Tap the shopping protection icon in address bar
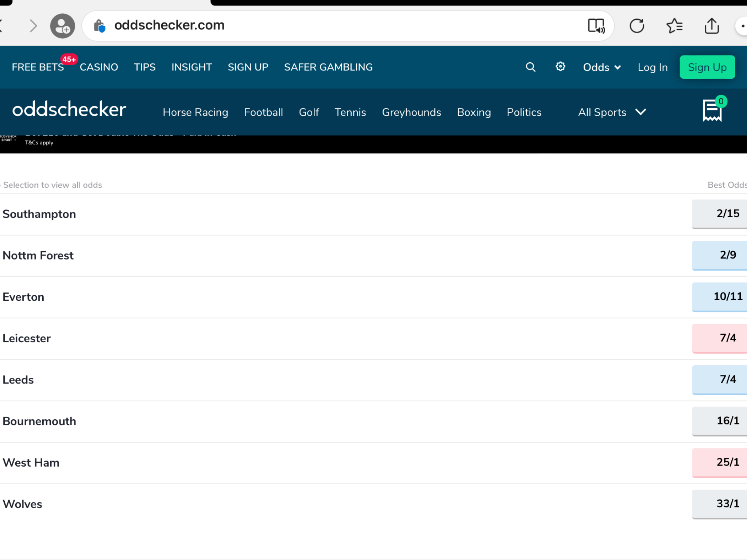The width and height of the screenshot is (747, 560). 99,26
